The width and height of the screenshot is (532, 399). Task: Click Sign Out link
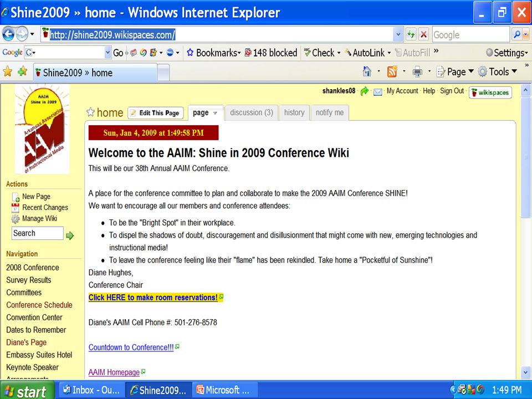point(452,91)
